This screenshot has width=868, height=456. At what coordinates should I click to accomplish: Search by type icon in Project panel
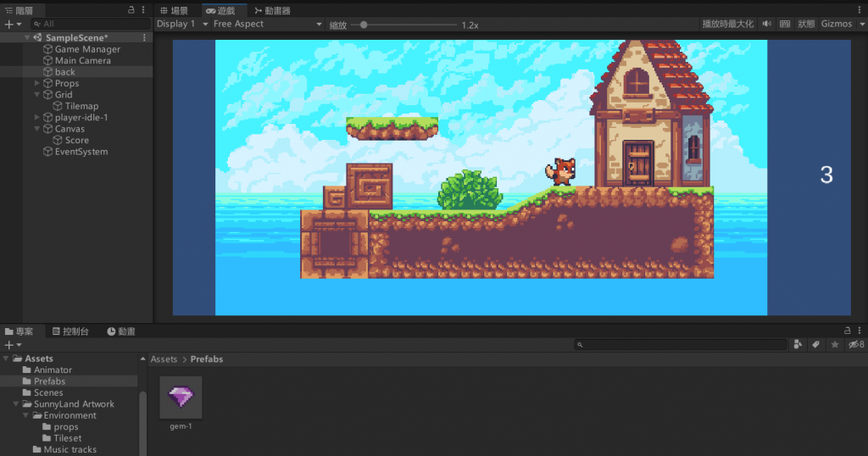pyautogui.click(x=798, y=345)
